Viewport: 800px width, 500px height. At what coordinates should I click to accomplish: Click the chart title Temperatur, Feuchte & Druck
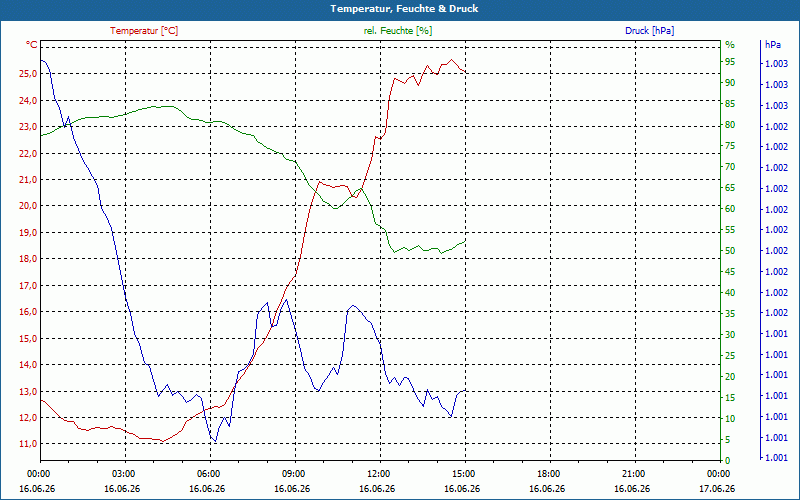coord(404,9)
